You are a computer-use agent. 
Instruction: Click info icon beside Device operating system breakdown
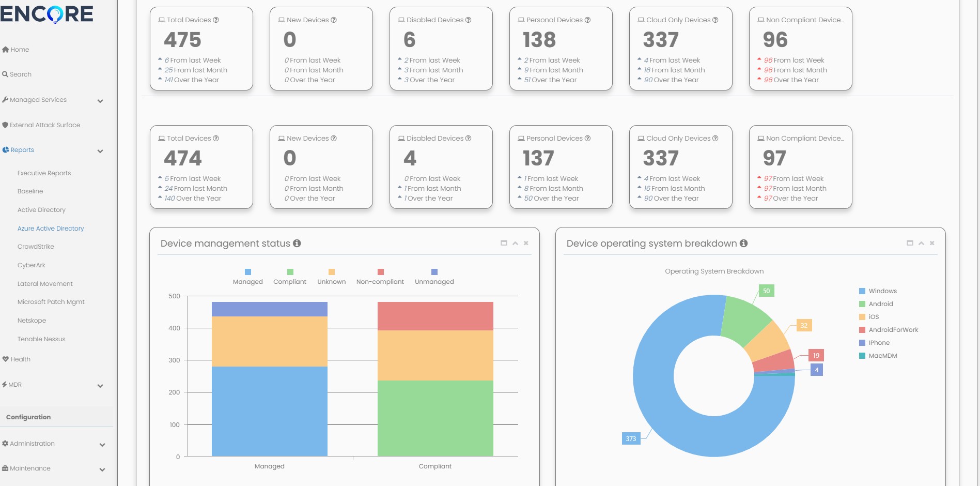coord(743,243)
